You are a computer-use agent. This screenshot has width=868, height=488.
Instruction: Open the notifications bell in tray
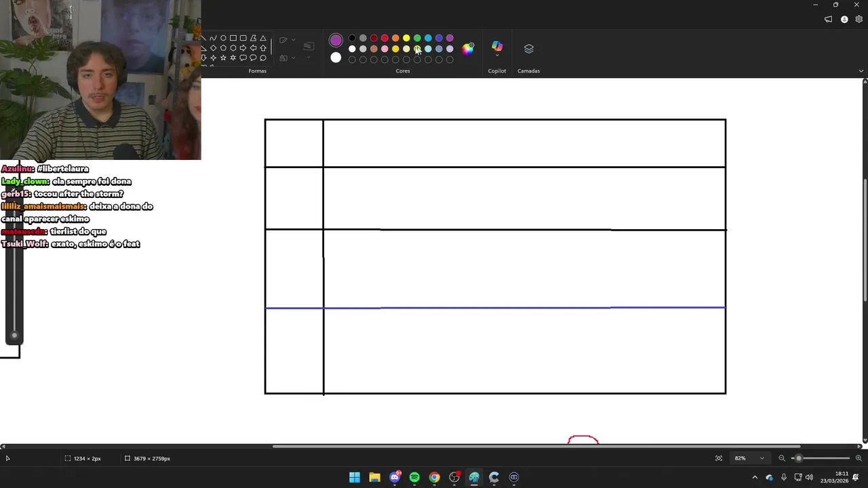(856, 477)
